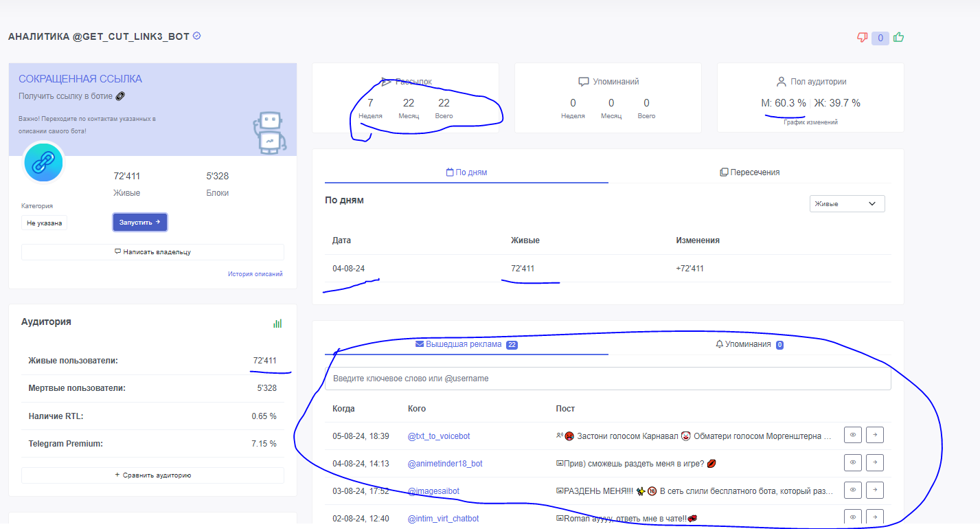The width and height of the screenshot is (980, 529).
Task: Switch to the Упоминания tab
Action: tap(749, 344)
